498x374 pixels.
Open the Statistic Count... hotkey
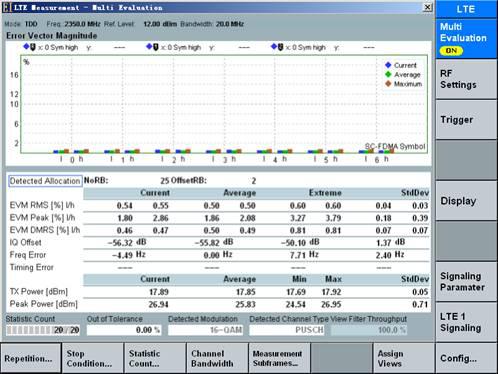[155, 359]
